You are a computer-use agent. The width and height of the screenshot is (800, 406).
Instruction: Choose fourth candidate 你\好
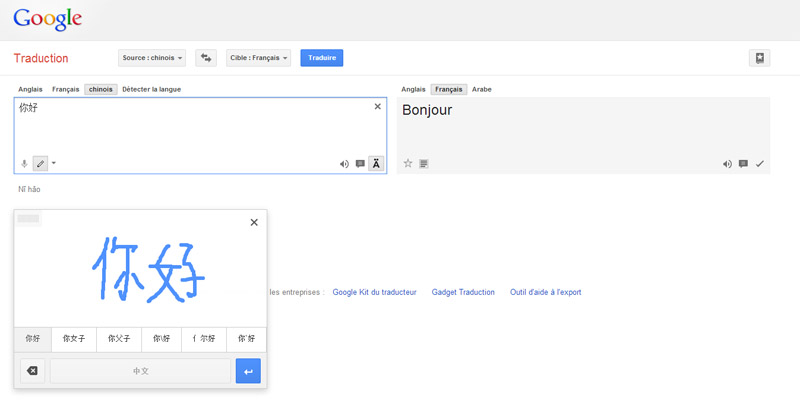tap(161, 339)
